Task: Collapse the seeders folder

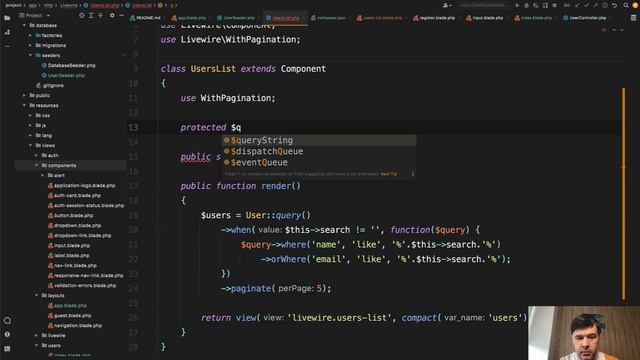Action: [30, 56]
